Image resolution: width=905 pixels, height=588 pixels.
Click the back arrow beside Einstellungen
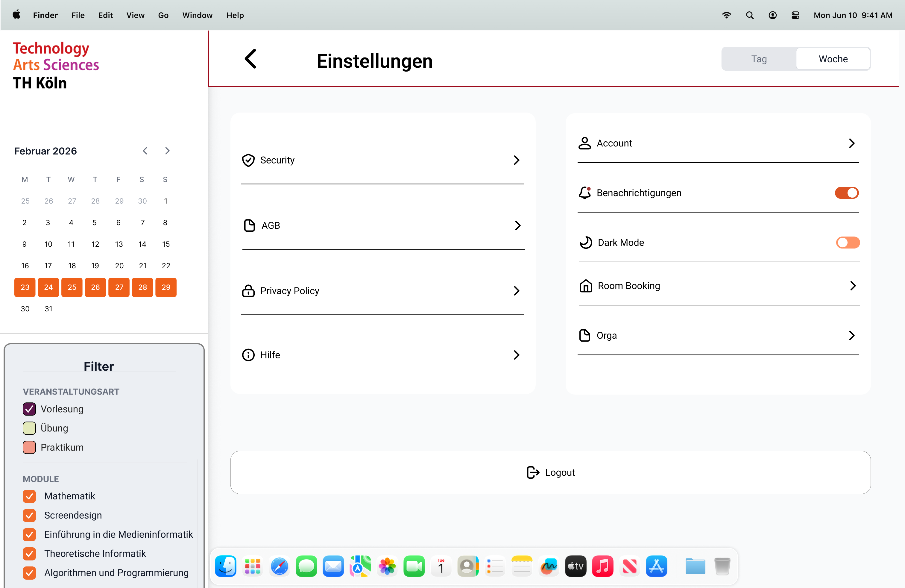click(x=250, y=59)
